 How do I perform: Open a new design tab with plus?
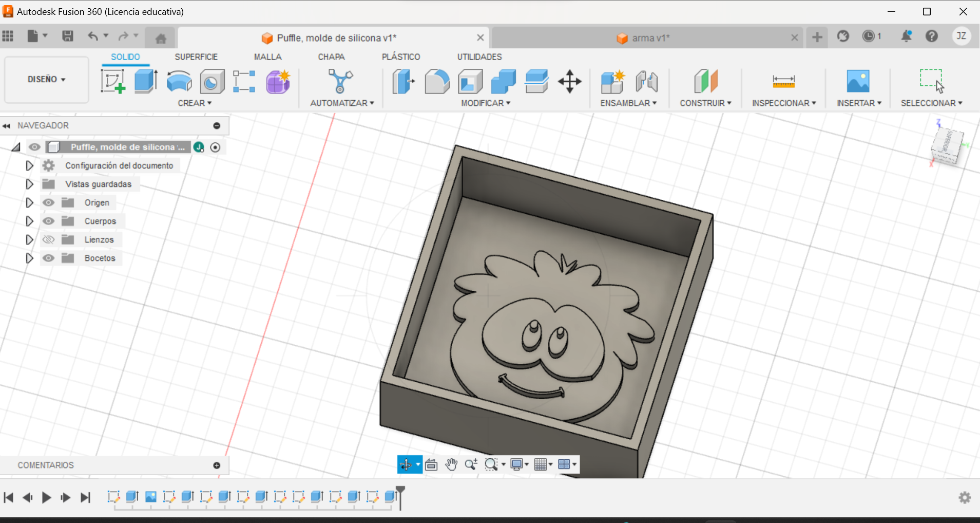point(817,37)
